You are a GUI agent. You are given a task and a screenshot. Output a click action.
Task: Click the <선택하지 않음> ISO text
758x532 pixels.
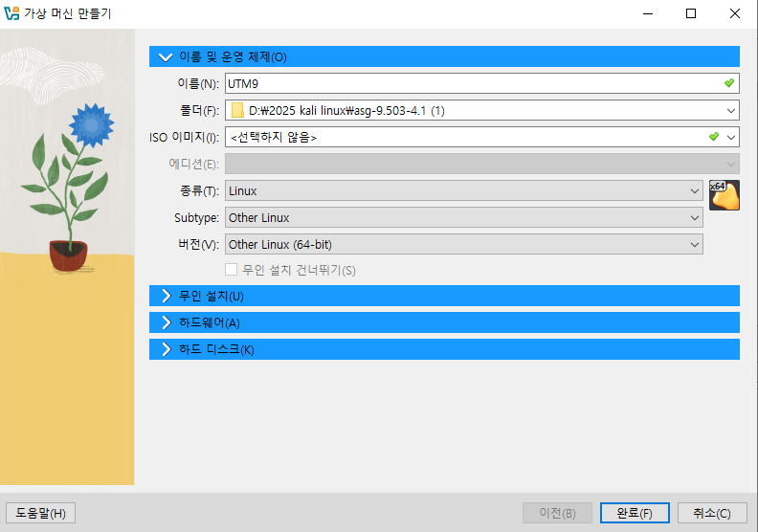[274, 138]
